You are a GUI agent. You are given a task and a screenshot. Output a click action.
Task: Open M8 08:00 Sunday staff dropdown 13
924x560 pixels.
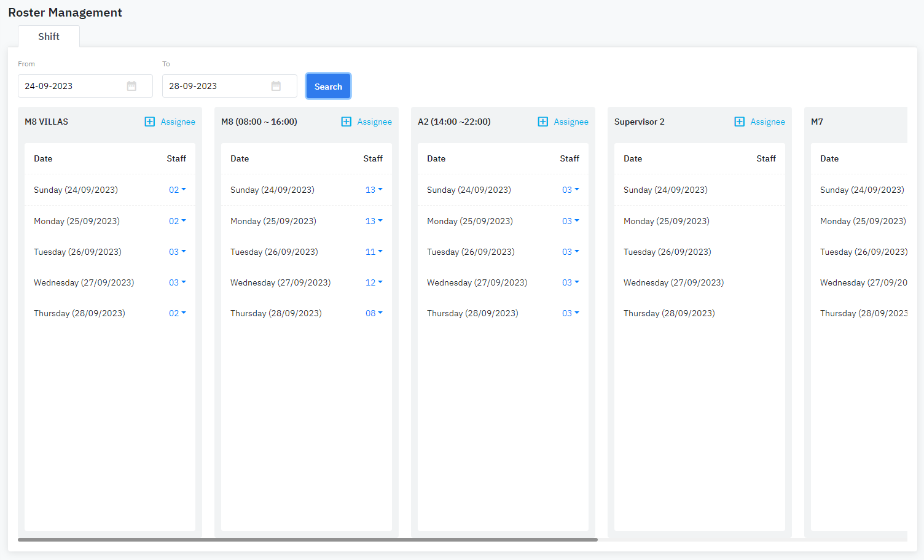[374, 190]
